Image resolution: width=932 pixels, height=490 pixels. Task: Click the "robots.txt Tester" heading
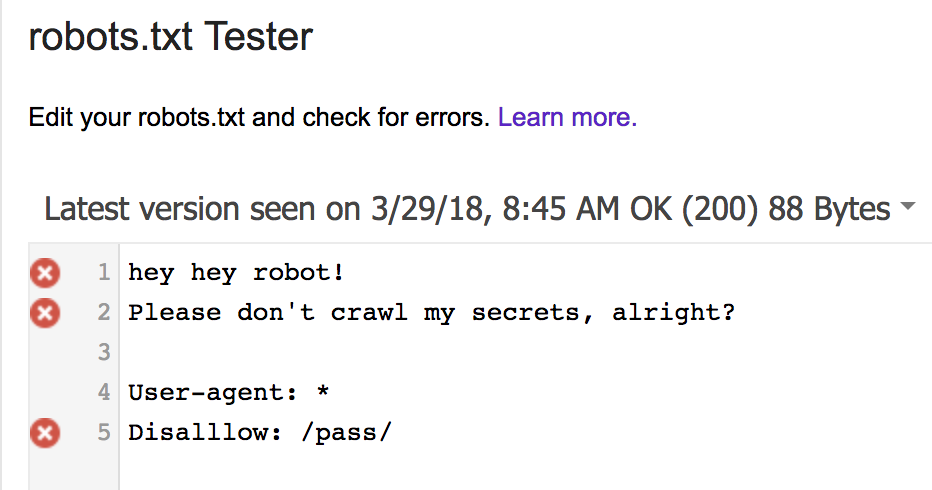(x=171, y=37)
